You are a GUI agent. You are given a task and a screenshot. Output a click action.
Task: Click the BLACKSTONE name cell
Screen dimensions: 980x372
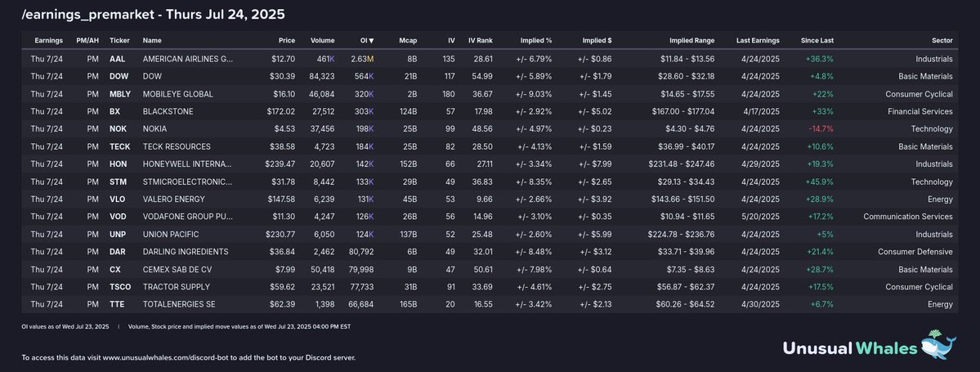tap(168, 112)
